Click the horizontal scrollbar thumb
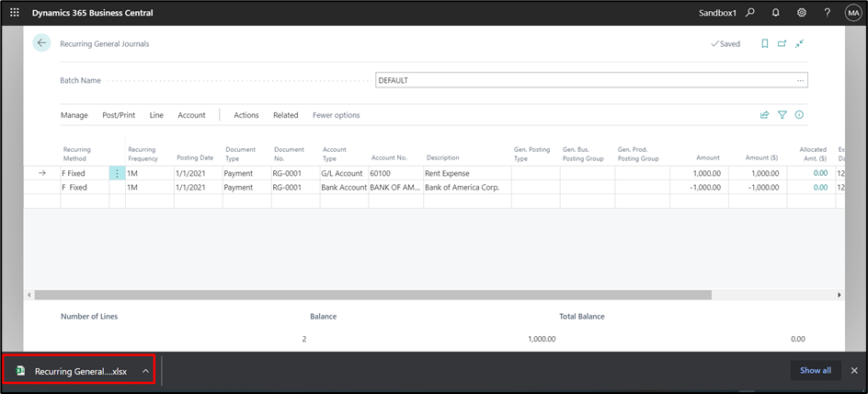Screen dimensions: 868x394 372,295
